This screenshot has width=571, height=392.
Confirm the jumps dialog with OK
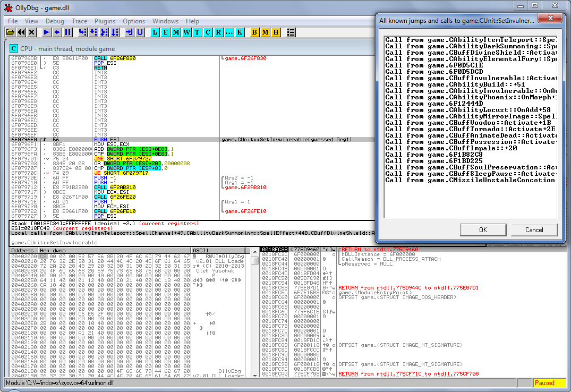tap(483, 230)
